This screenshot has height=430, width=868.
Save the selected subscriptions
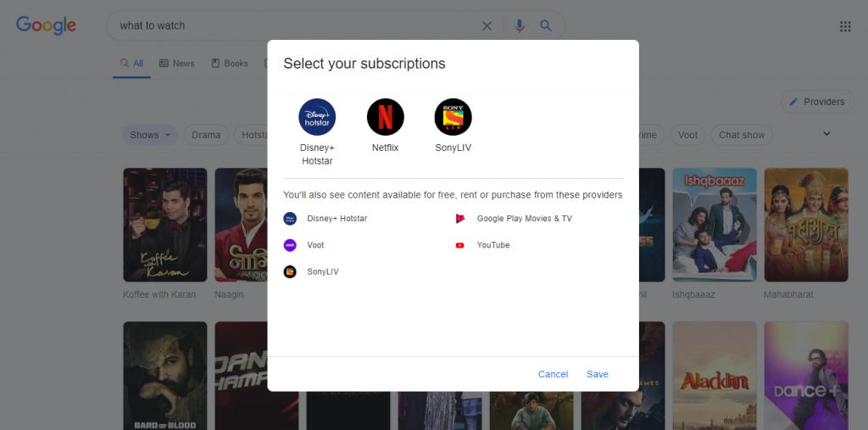click(x=598, y=374)
